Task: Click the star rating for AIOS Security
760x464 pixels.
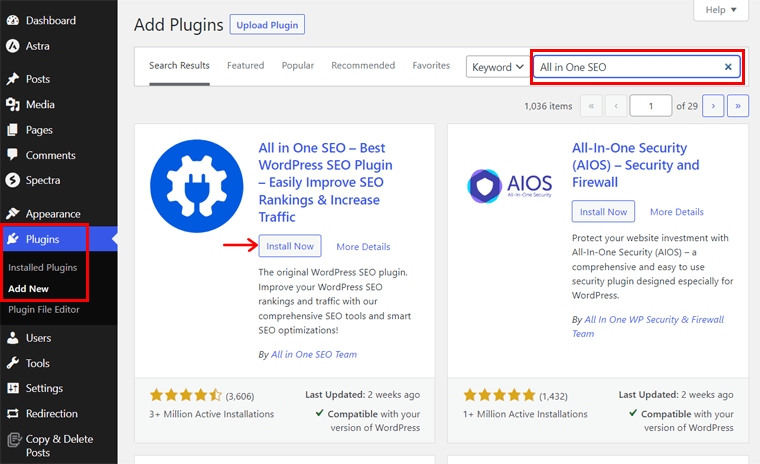Action: coord(499,396)
